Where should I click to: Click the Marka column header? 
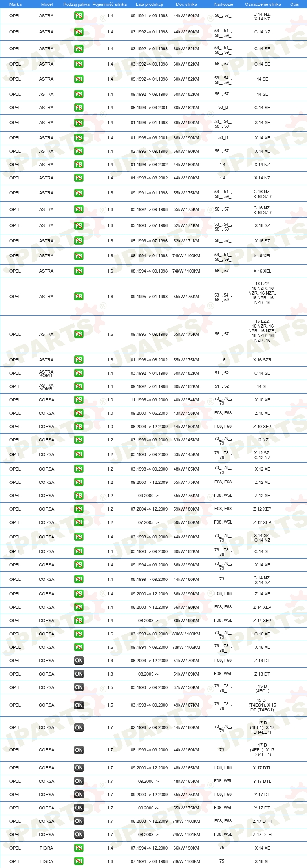(15, 4)
